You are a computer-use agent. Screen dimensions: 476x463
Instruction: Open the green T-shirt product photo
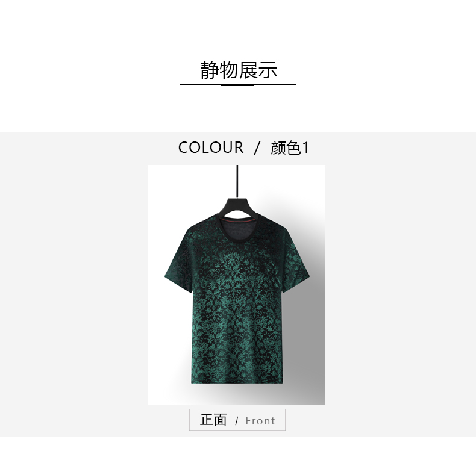[236, 285]
